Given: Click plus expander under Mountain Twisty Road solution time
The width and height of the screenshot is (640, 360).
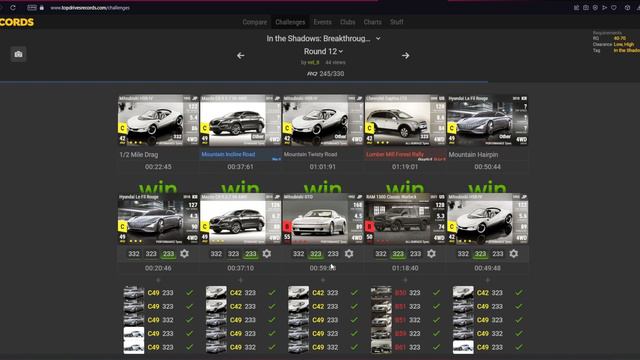Looking at the screenshot, I should pyautogui.click(x=323, y=280).
